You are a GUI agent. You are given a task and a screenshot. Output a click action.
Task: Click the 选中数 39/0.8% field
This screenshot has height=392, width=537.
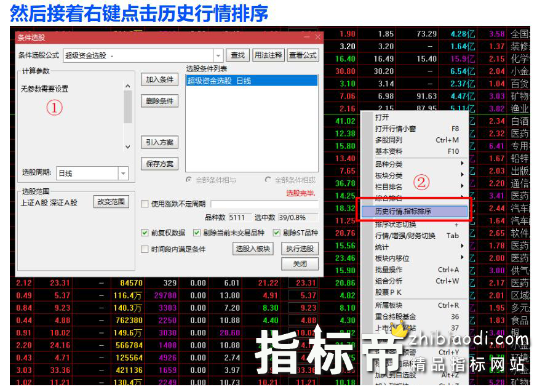298,218
